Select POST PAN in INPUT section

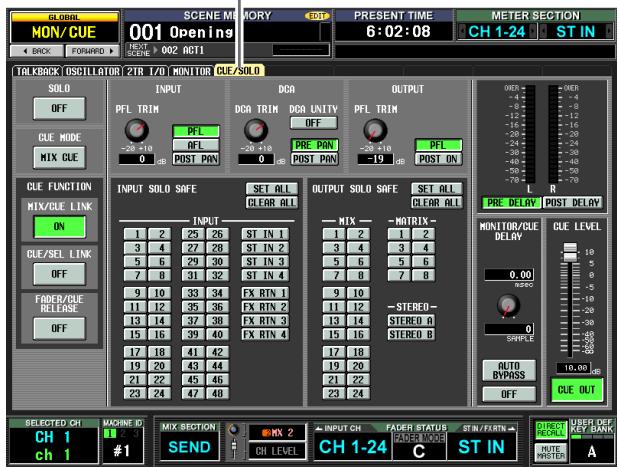196,159
